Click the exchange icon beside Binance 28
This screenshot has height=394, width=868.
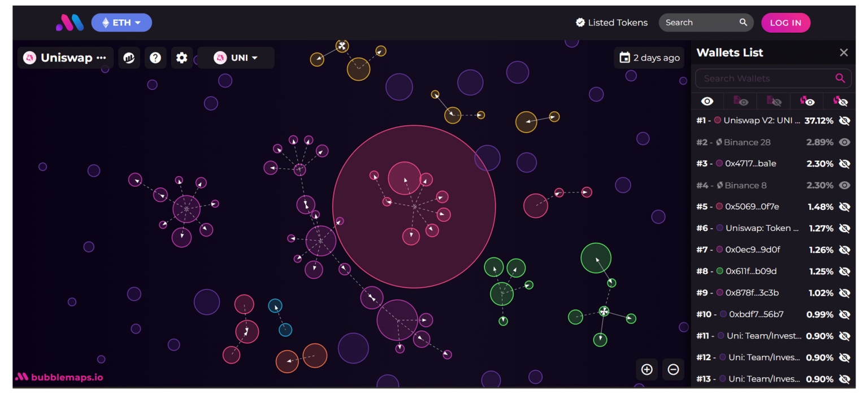719,142
